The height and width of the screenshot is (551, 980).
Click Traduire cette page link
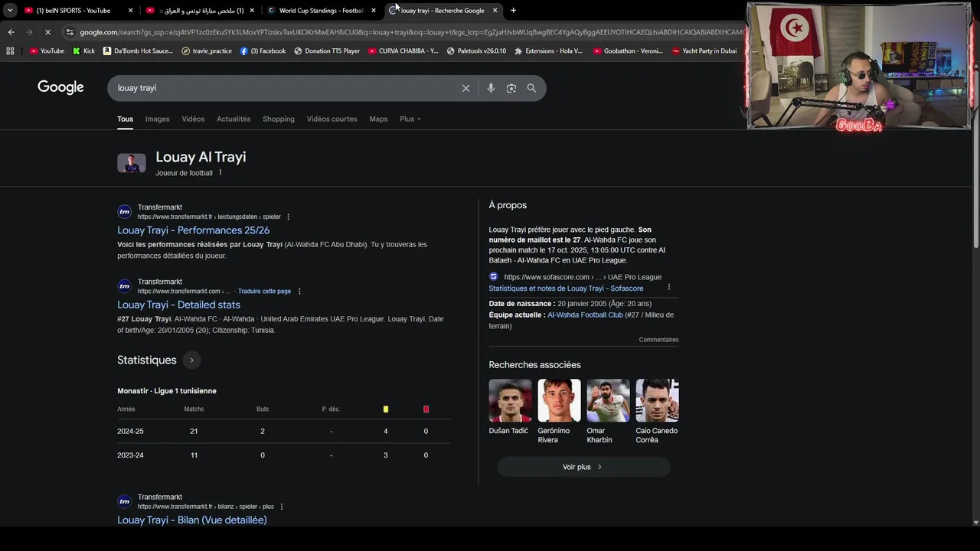pos(264,291)
